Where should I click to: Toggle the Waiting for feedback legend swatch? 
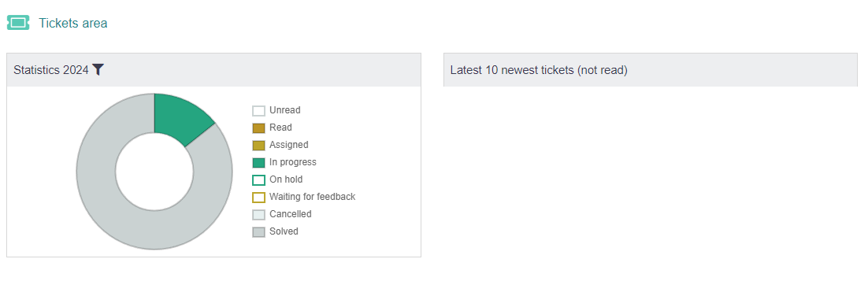pyautogui.click(x=258, y=197)
